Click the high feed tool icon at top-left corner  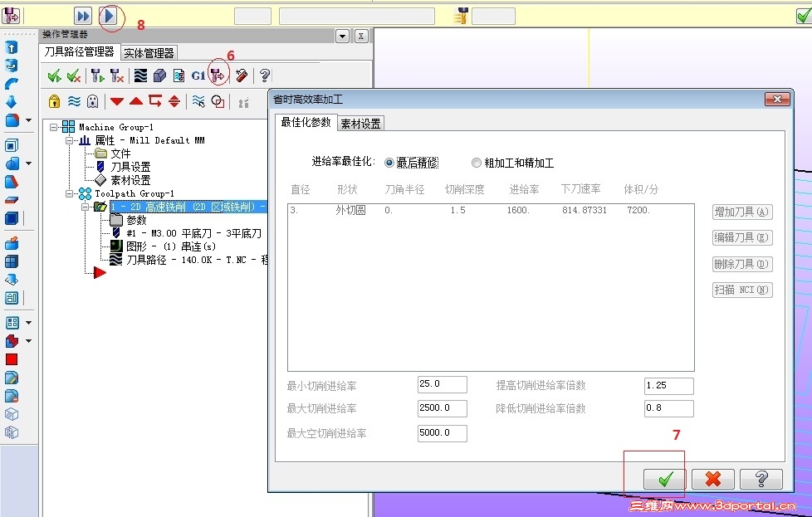[x=10, y=16]
